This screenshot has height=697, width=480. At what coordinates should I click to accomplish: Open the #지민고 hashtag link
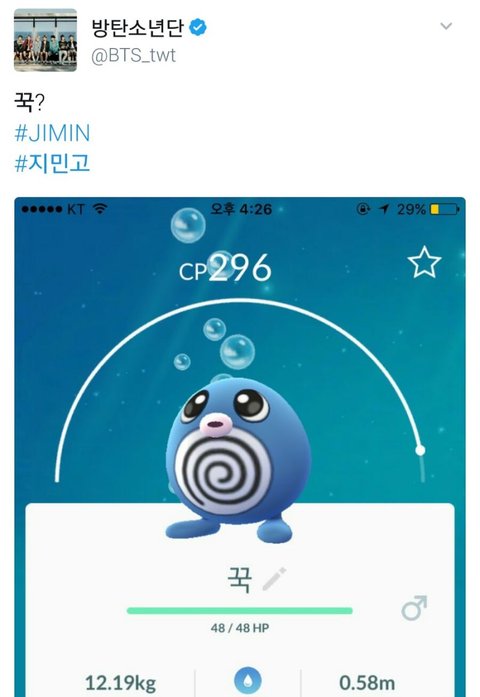(x=52, y=163)
